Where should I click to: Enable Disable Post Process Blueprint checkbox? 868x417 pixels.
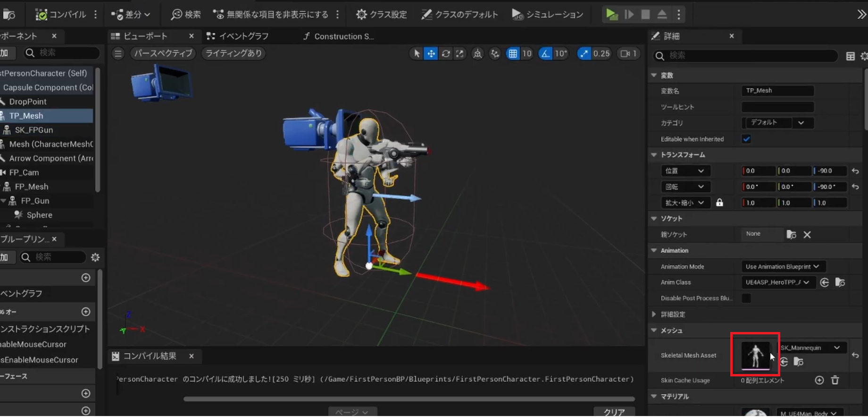point(746,298)
